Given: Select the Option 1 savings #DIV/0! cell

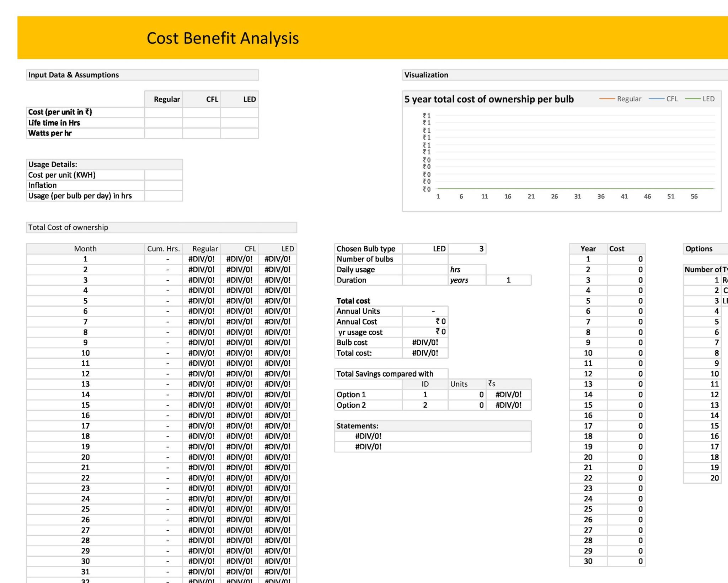Looking at the screenshot, I should [509, 394].
